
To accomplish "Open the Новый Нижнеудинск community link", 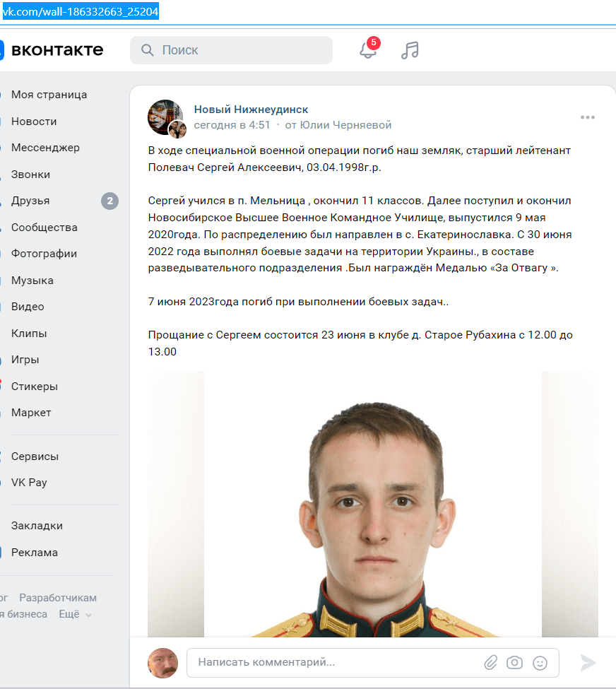I will click(251, 110).
